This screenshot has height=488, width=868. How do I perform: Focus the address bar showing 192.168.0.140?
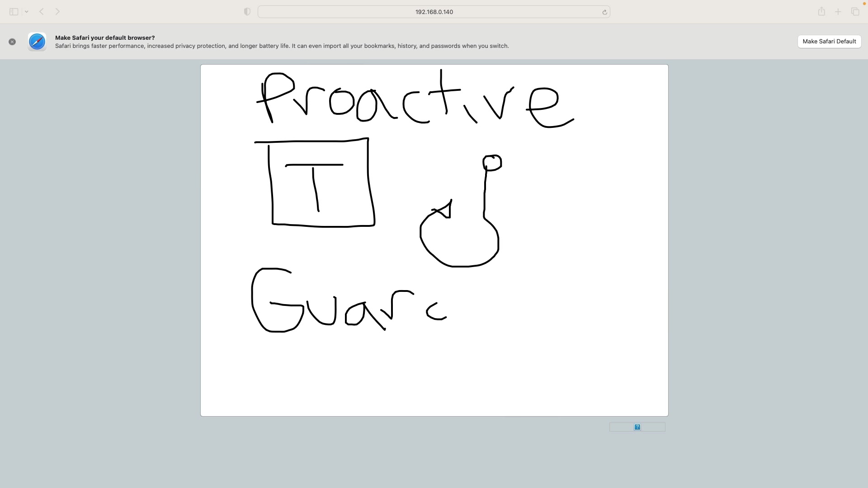click(433, 12)
